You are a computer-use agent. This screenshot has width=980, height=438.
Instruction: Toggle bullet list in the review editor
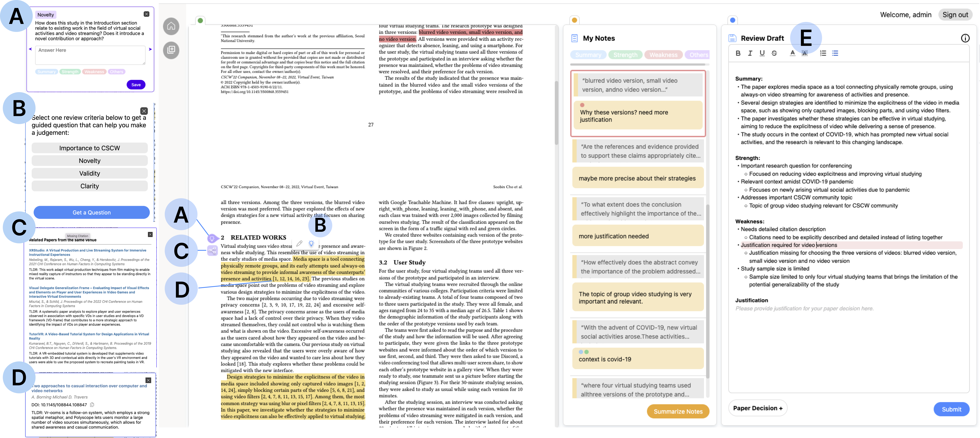click(x=835, y=53)
